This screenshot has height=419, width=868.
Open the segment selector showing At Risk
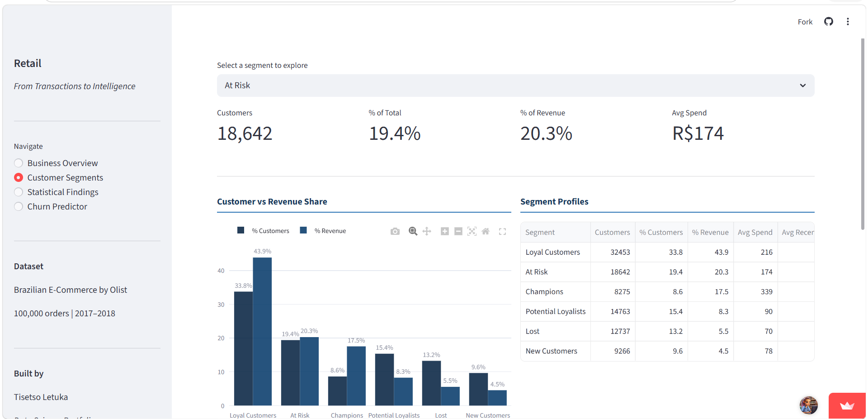(515, 86)
